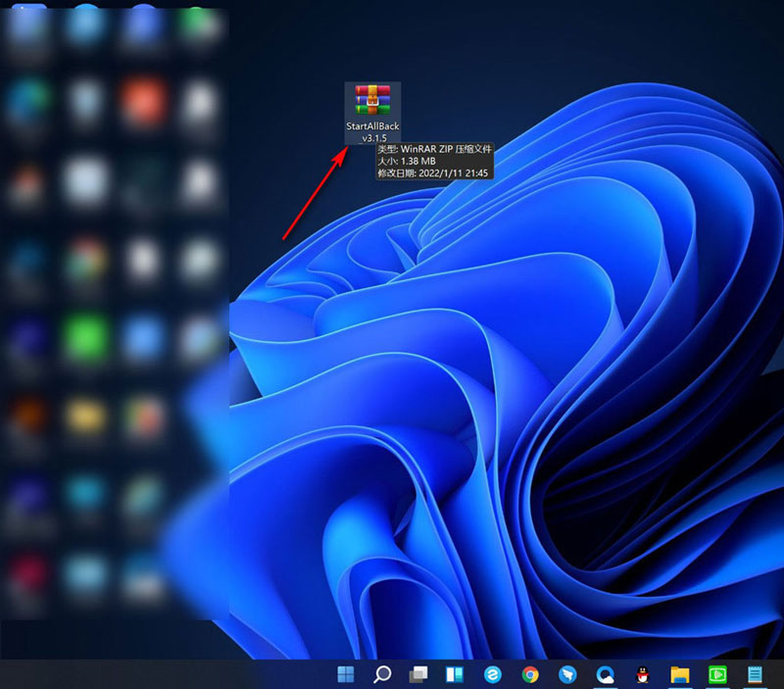Launch the green video player taskbar icon
The image size is (784, 689).
click(x=717, y=674)
